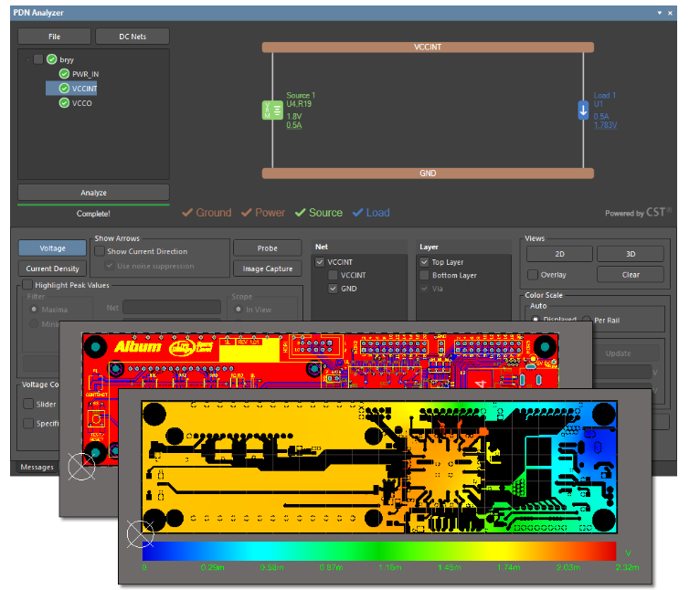700x590 pixels.
Task: Switch to the Messages tab
Action: pos(37,468)
